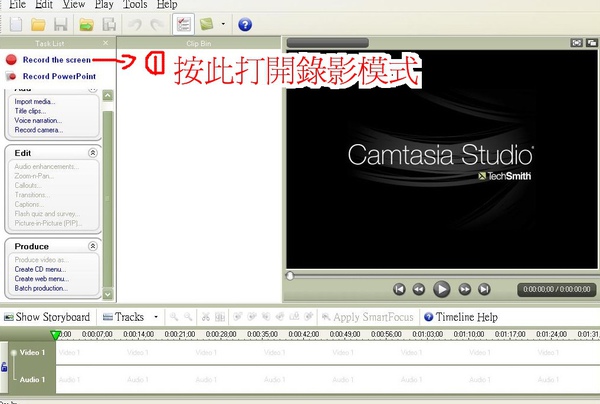This screenshot has height=404, width=600.
Task: Click the preview full screen icon
Action: (x=576, y=43)
